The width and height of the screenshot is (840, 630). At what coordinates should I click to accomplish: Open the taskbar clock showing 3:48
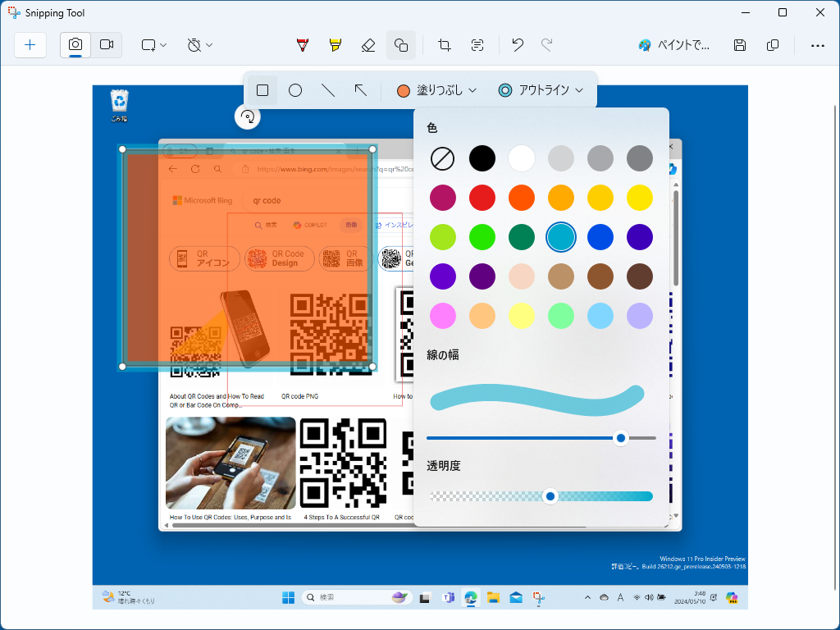pos(691,597)
